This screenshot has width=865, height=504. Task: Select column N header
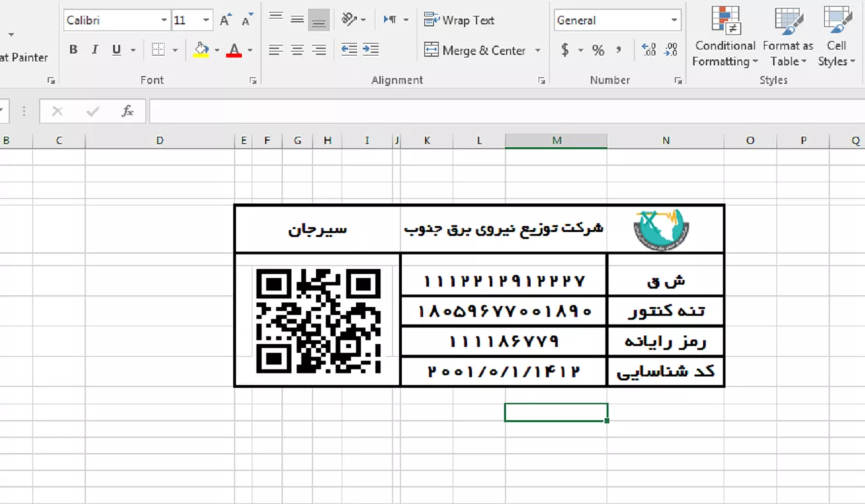click(665, 141)
